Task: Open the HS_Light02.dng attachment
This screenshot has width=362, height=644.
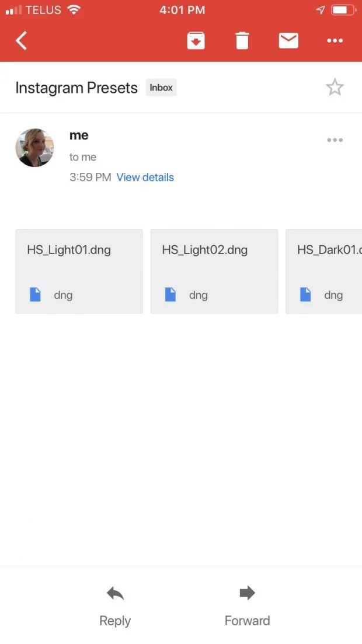Action: click(214, 271)
